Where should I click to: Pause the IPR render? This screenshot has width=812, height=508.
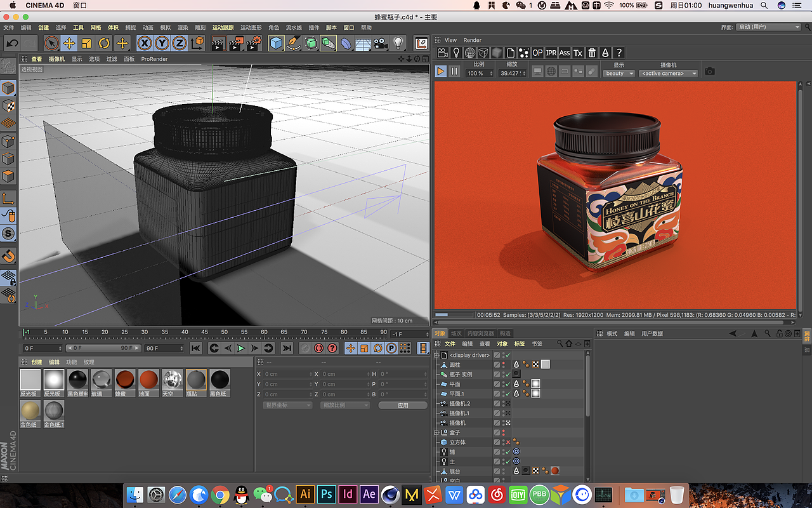pyautogui.click(x=454, y=72)
